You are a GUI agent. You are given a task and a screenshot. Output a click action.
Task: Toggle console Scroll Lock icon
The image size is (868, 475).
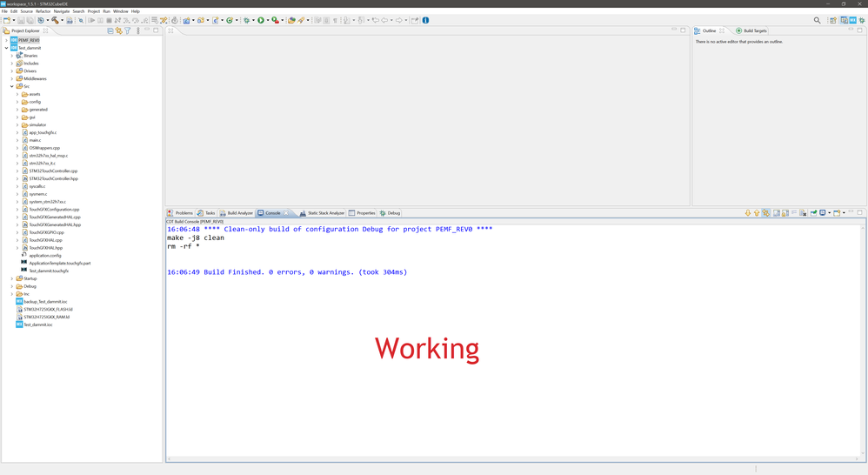(785, 212)
